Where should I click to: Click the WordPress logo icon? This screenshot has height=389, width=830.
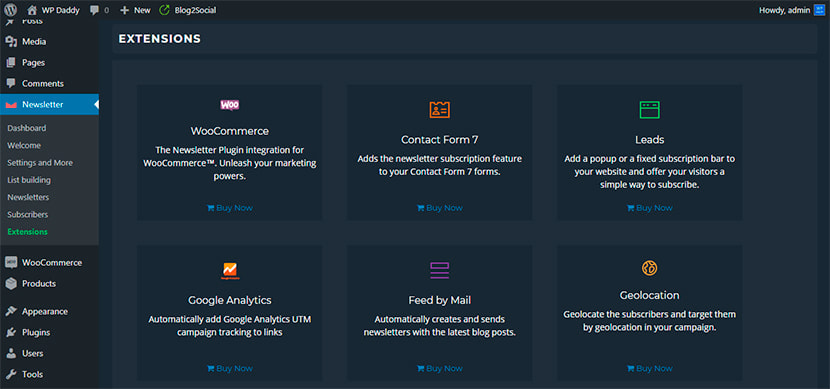click(x=11, y=10)
